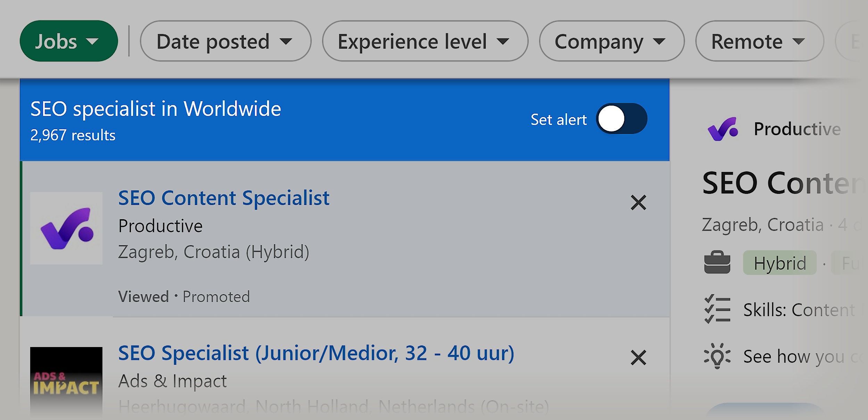The width and height of the screenshot is (868, 420).
Task: Expand the Date posted filter
Action: tap(226, 41)
